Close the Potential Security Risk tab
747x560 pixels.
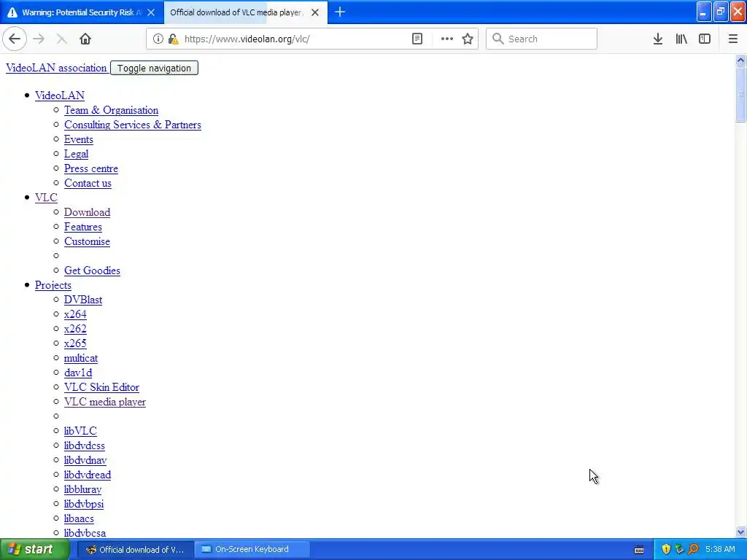click(151, 13)
